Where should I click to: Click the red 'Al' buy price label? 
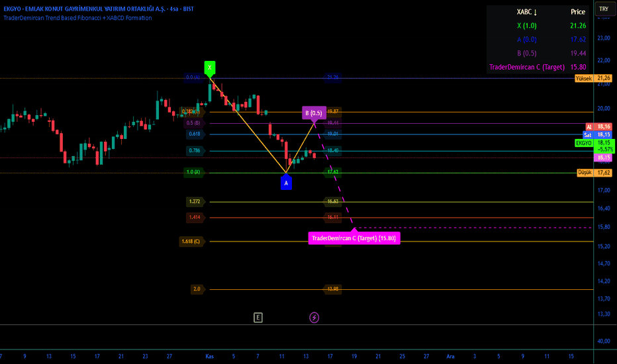pos(589,126)
